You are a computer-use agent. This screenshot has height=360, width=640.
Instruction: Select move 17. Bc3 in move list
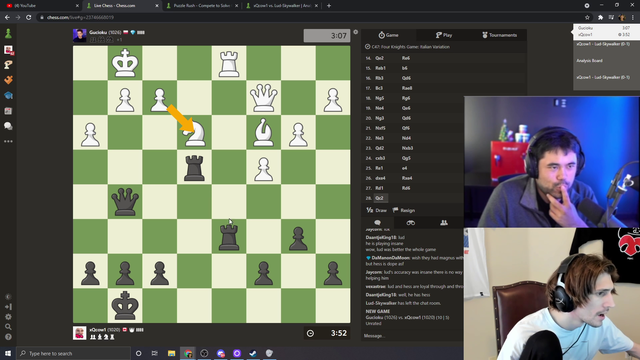click(x=379, y=88)
